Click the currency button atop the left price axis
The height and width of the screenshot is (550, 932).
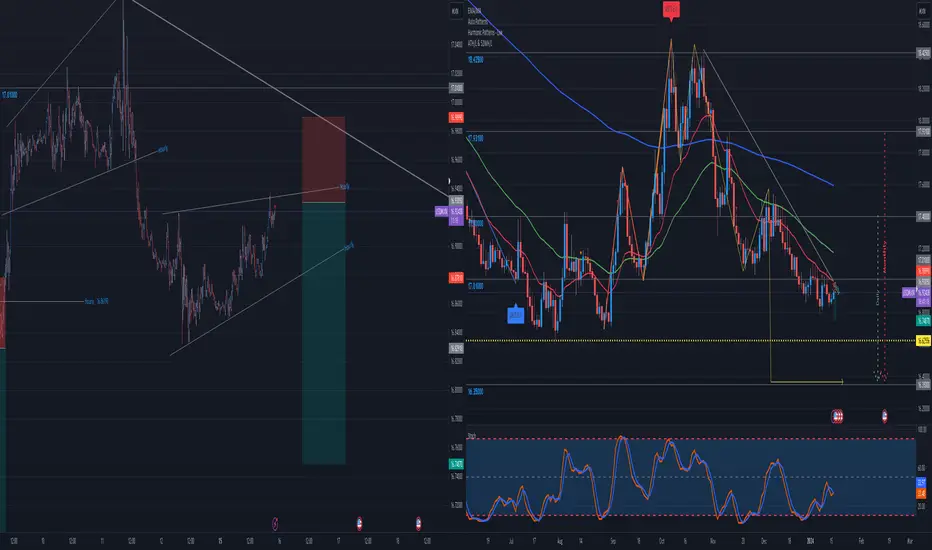point(456,11)
